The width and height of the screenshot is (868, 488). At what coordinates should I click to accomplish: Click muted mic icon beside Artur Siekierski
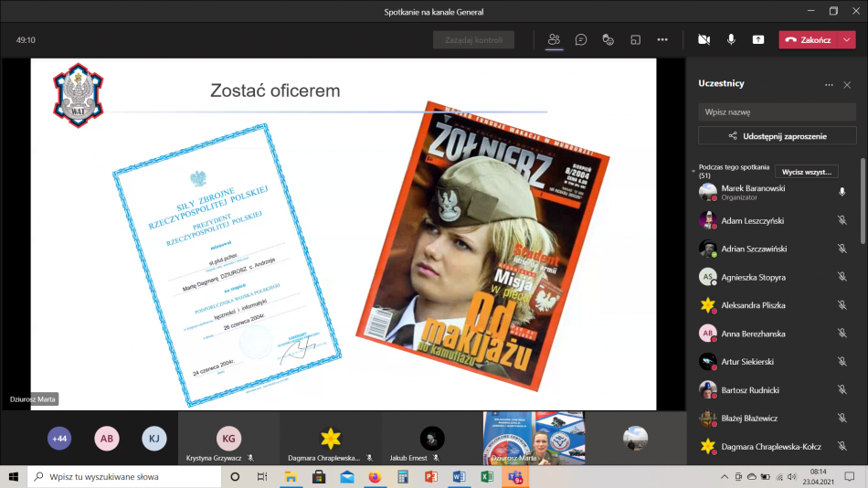coord(842,362)
